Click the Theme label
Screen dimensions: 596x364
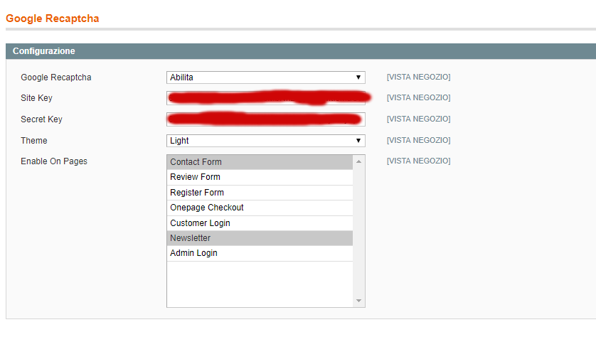coord(34,141)
